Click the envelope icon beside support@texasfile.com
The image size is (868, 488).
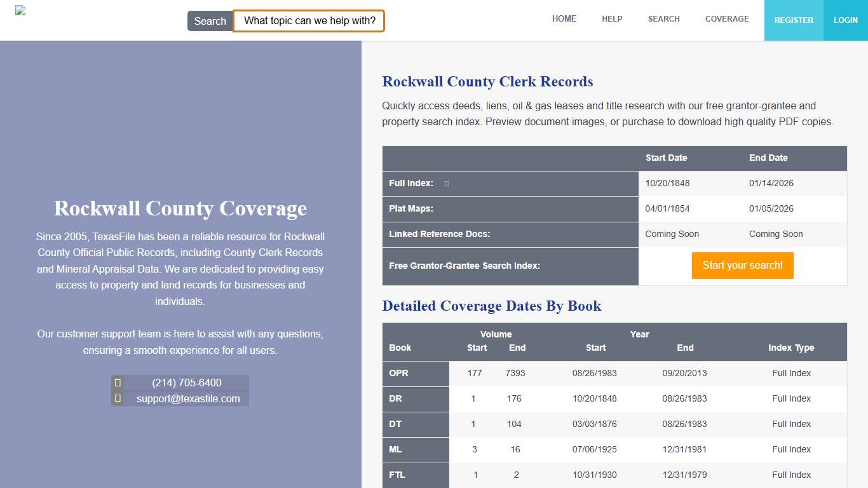(118, 398)
